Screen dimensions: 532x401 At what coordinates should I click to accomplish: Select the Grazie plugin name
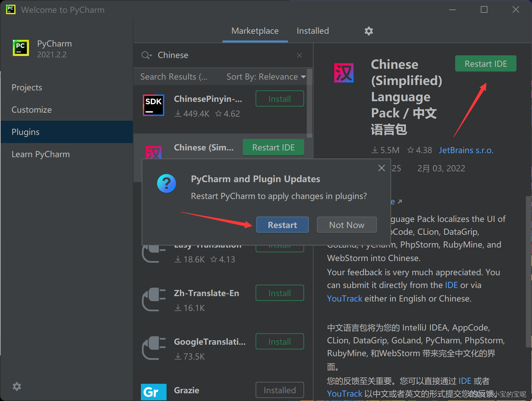[x=186, y=391]
